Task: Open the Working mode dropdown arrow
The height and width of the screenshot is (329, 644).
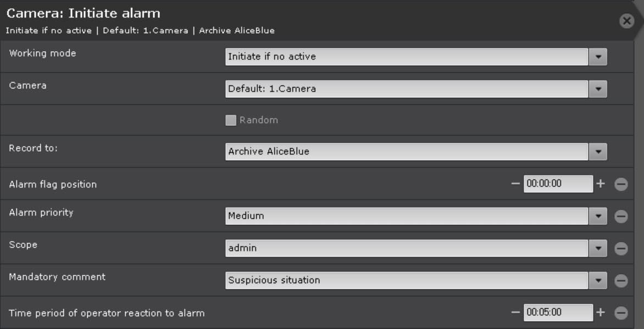Action: [598, 57]
